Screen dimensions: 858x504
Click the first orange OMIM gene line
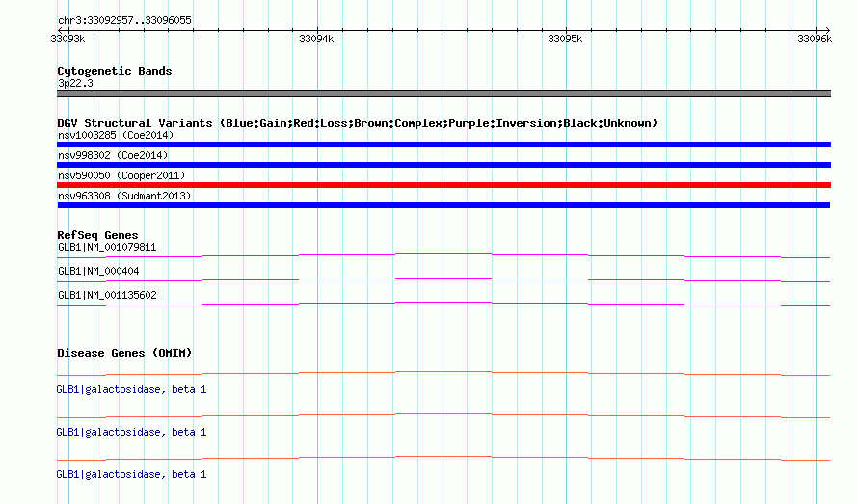(443, 373)
